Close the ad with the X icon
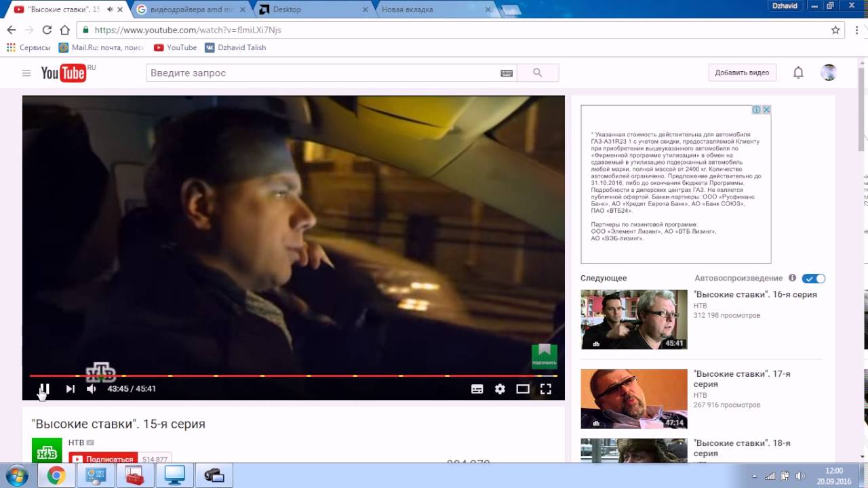The width and height of the screenshot is (868, 488). pyautogui.click(x=766, y=110)
